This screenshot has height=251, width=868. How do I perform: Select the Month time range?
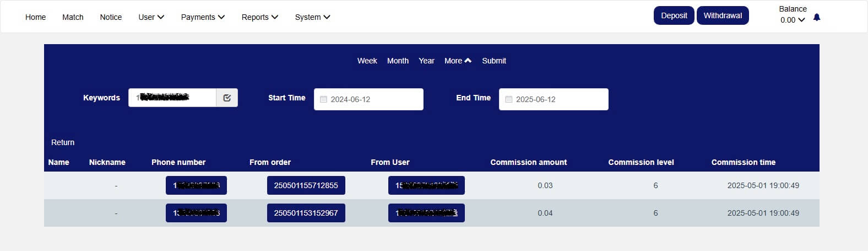click(x=398, y=61)
